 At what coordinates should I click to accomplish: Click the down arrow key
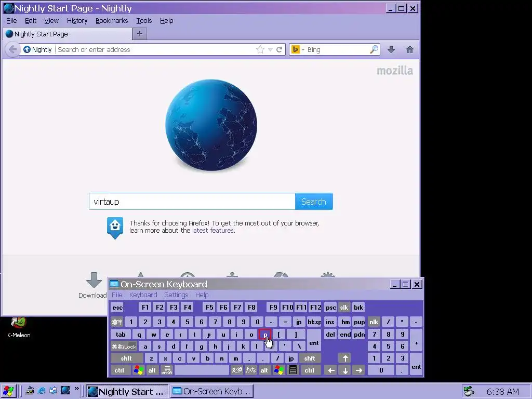[x=345, y=370]
